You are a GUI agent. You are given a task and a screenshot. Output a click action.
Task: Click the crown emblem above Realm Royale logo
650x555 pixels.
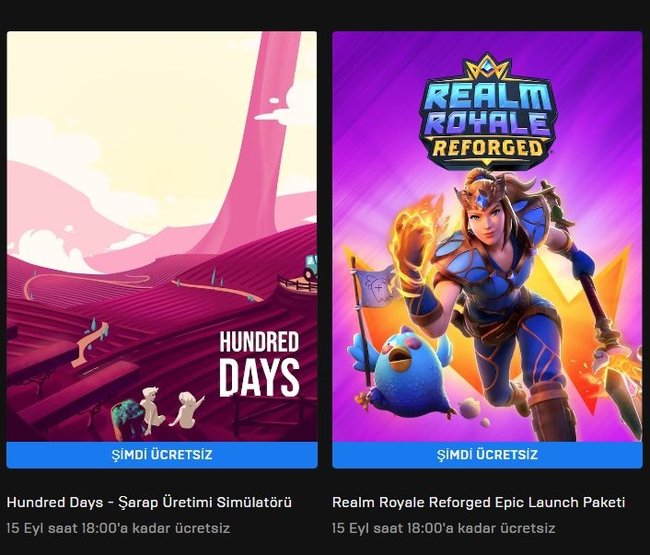[x=487, y=68]
